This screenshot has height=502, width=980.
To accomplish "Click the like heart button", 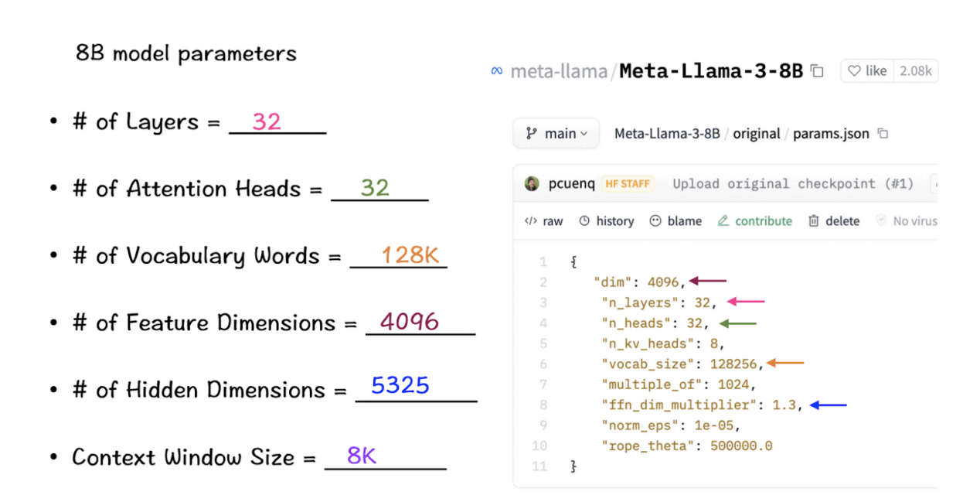I will pos(866,71).
